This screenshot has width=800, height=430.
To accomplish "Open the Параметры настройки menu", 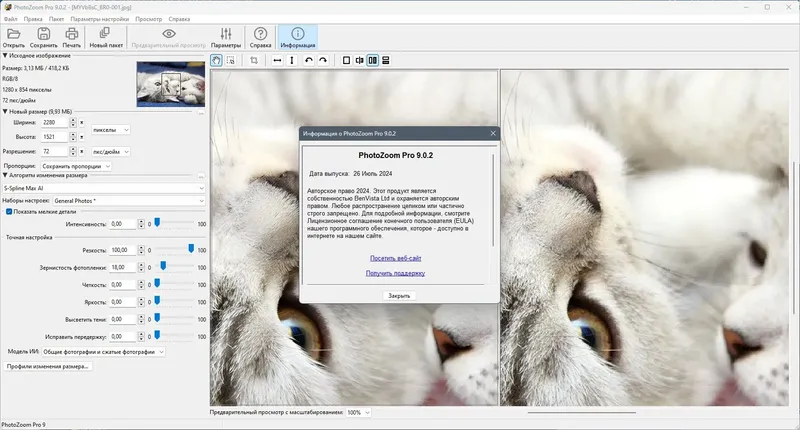I will (x=100, y=19).
